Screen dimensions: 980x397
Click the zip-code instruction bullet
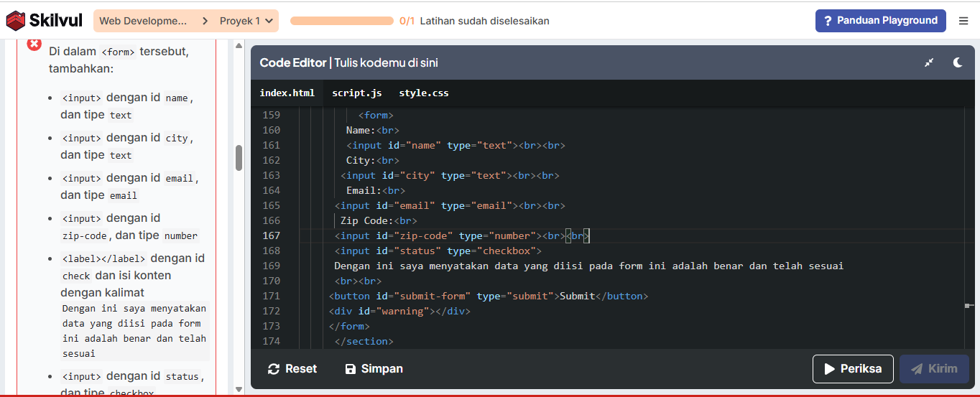tap(130, 227)
